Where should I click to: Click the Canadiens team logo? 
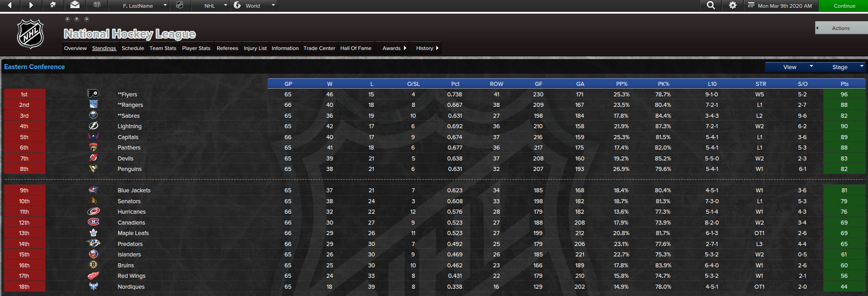(93, 222)
